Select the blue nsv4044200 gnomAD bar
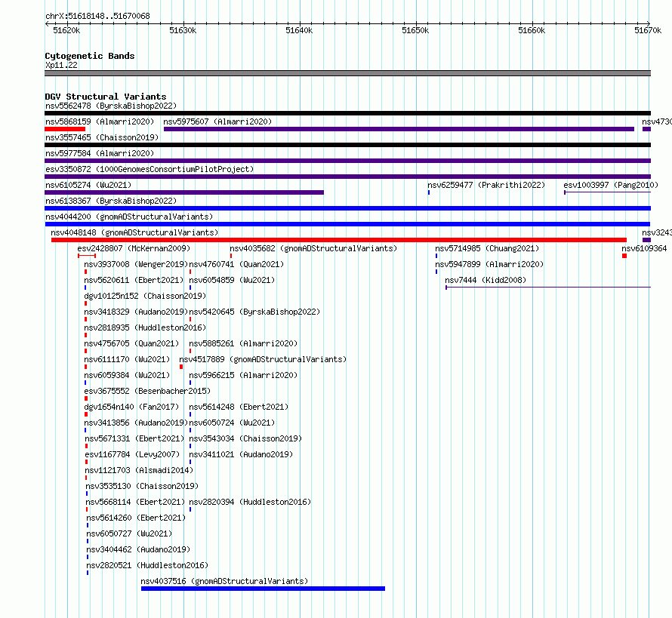 coord(347,224)
